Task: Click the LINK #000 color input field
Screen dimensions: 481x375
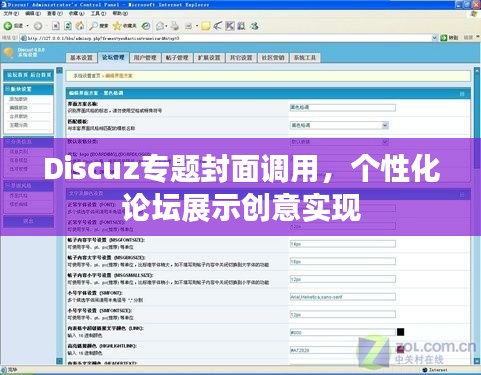Action: [343, 332]
